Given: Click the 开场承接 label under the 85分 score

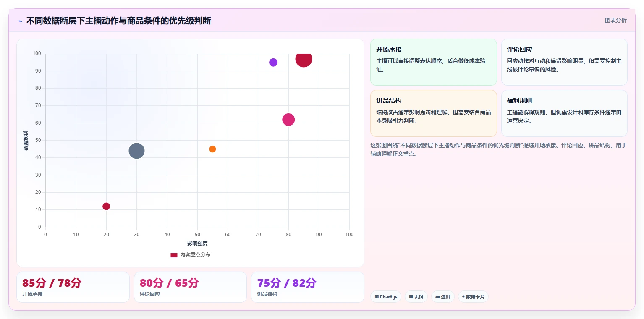Looking at the screenshot, I should pos(32,294).
